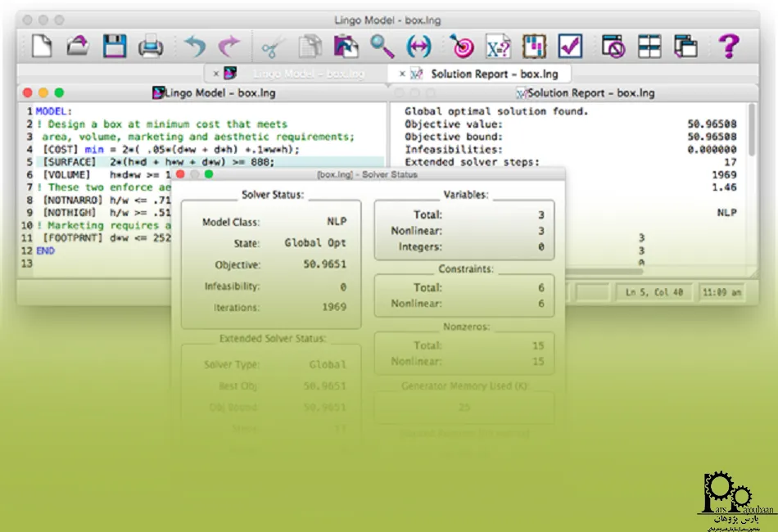The height and width of the screenshot is (532, 778).
Task: Switch to the Solution Report tab
Action: coord(494,74)
